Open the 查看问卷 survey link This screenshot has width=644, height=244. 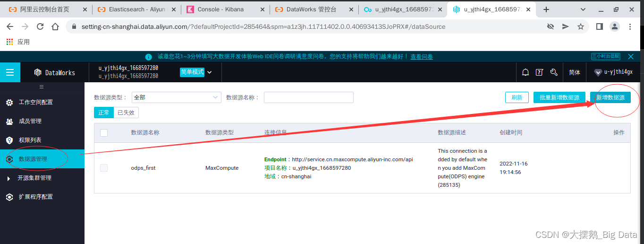(422, 57)
